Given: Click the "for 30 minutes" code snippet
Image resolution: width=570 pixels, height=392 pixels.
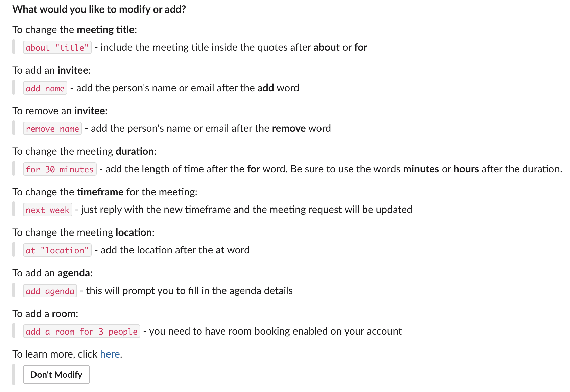Looking at the screenshot, I should tap(60, 169).
